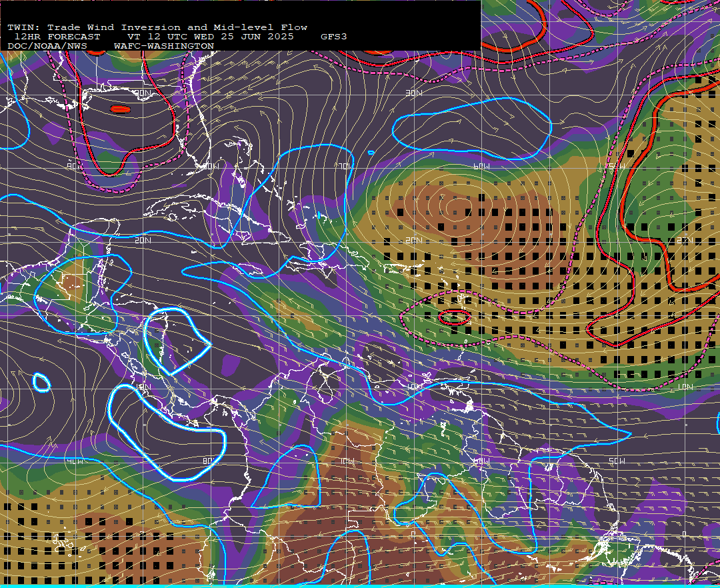Click the '30N' label over the open Atlantic
Image resolution: width=720 pixels, height=588 pixels.
tap(414, 93)
